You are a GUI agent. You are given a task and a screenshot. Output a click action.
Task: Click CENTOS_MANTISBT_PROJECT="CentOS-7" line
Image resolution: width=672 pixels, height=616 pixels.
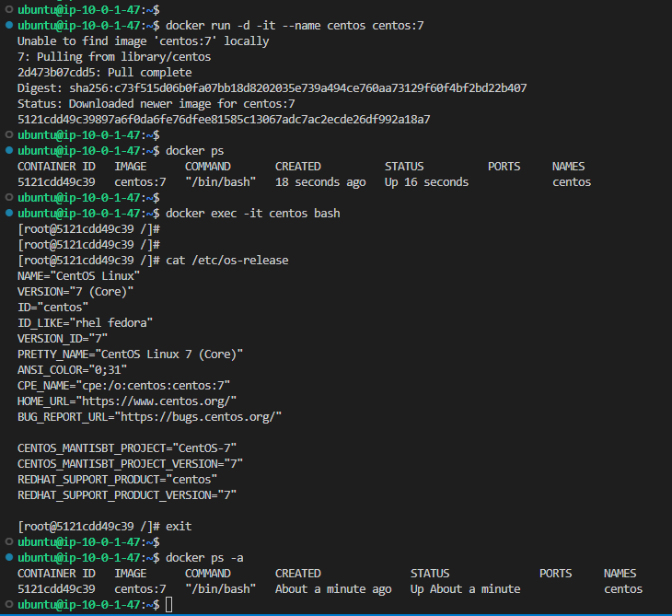tap(127, 448)
